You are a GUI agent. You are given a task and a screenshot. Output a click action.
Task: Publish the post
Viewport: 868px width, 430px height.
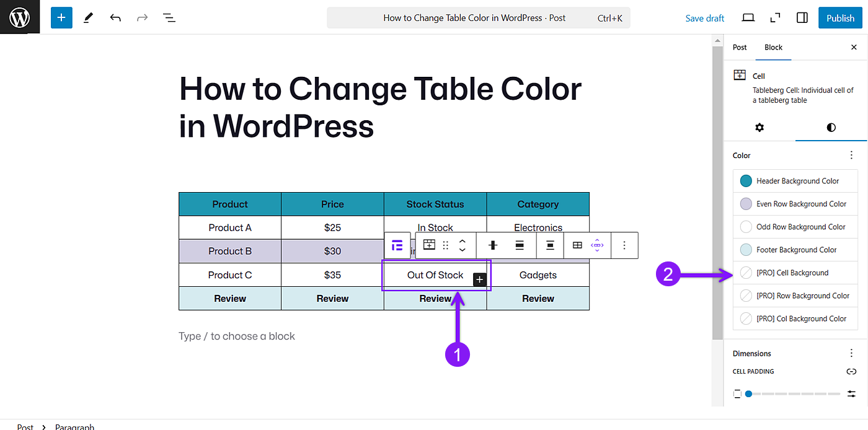pyautogui.click(x=840, y=17)
